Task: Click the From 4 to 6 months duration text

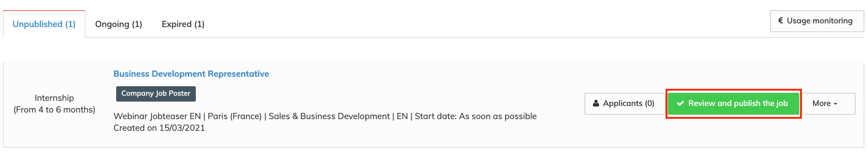Action: click(x=54, y=110)
